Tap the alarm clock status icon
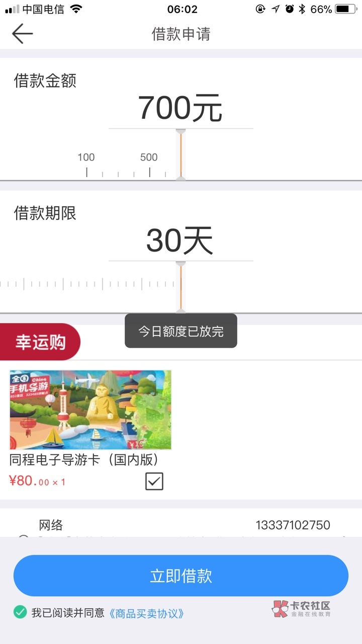Viewport: 362px width, 644px height. [289, 9]
